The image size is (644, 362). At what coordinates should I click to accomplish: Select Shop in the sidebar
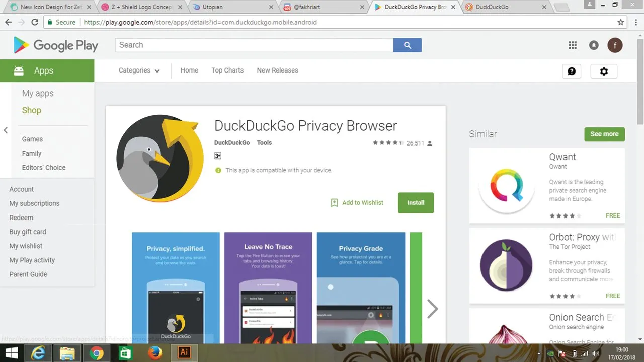pos(32,110)
